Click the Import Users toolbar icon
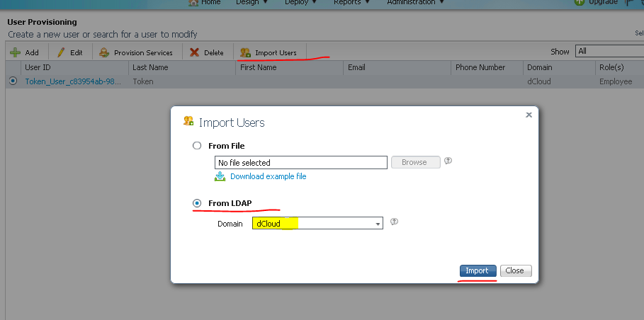Screen dimensions: 644x320 click(x=245, y=52)
